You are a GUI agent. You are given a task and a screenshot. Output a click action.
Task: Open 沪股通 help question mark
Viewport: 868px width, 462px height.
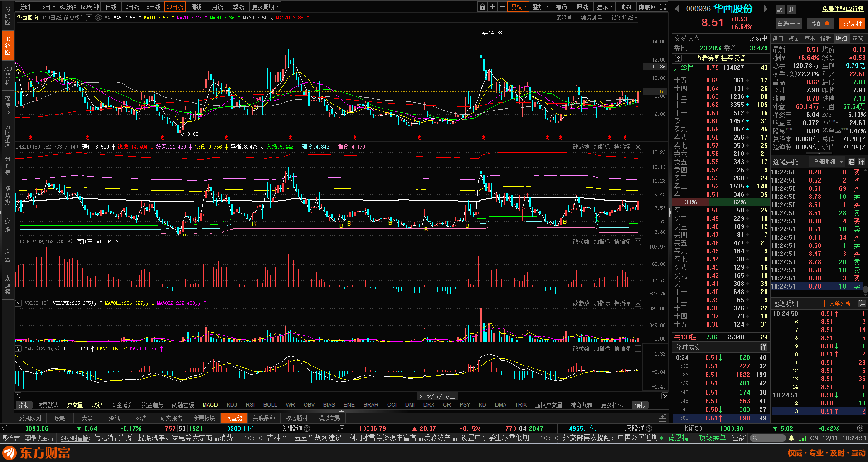coord(307,428)
